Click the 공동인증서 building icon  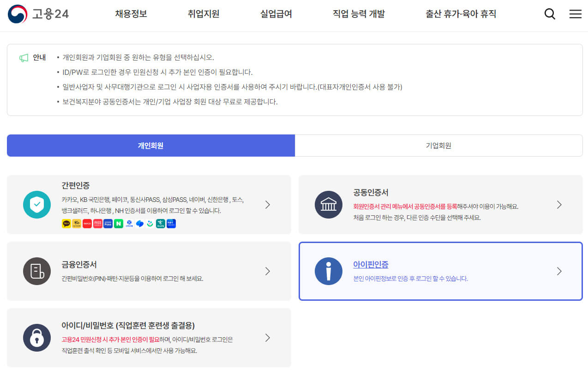[x=328, y=205]
